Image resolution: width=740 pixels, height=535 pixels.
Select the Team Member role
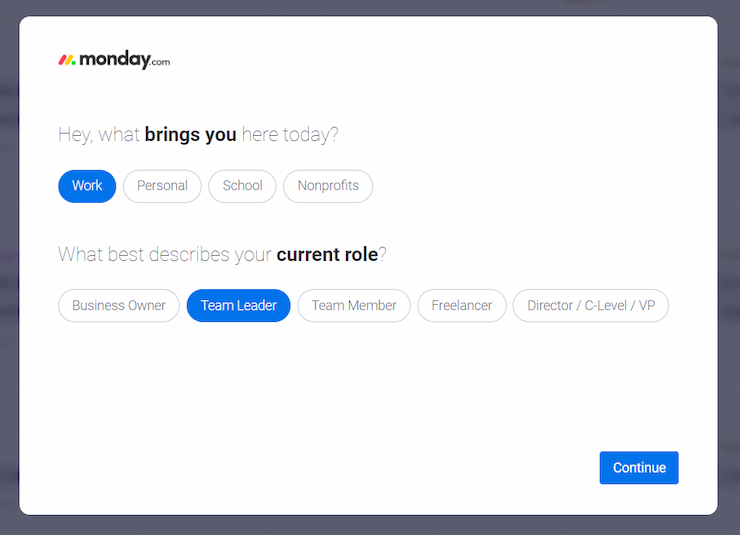click(x=354, y=306)
